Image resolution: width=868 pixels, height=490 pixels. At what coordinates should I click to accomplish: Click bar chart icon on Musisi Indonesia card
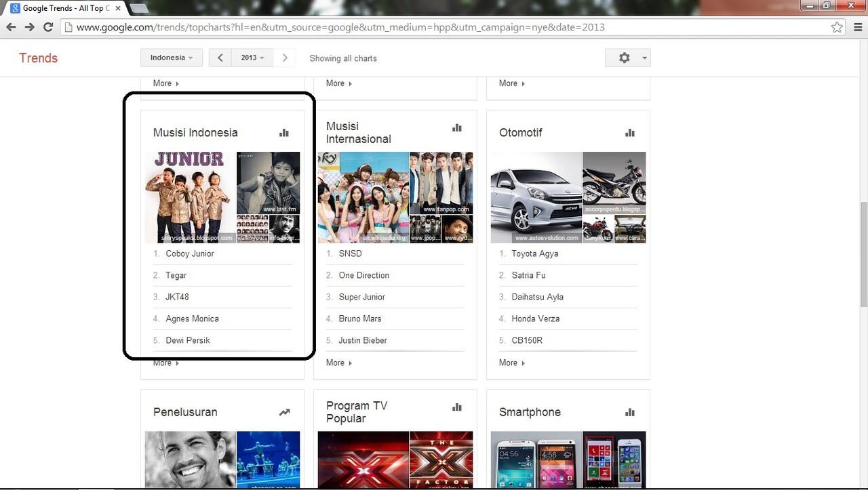(x=284, y=133)
